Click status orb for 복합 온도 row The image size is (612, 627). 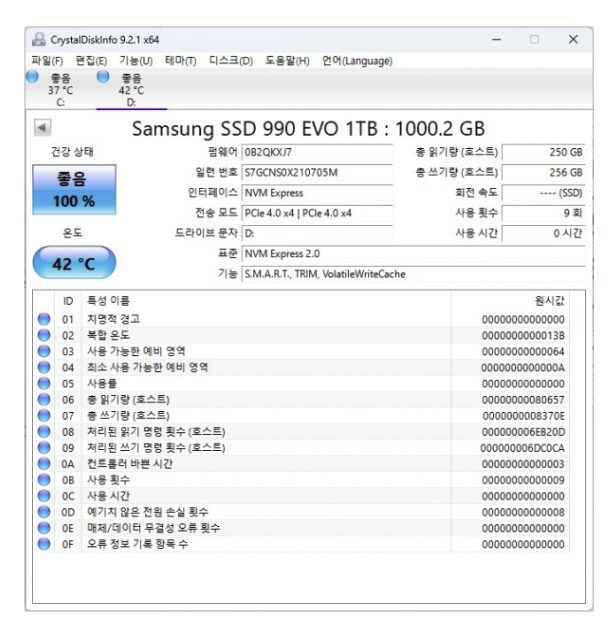pyautogui.click(x=44, y=335)
